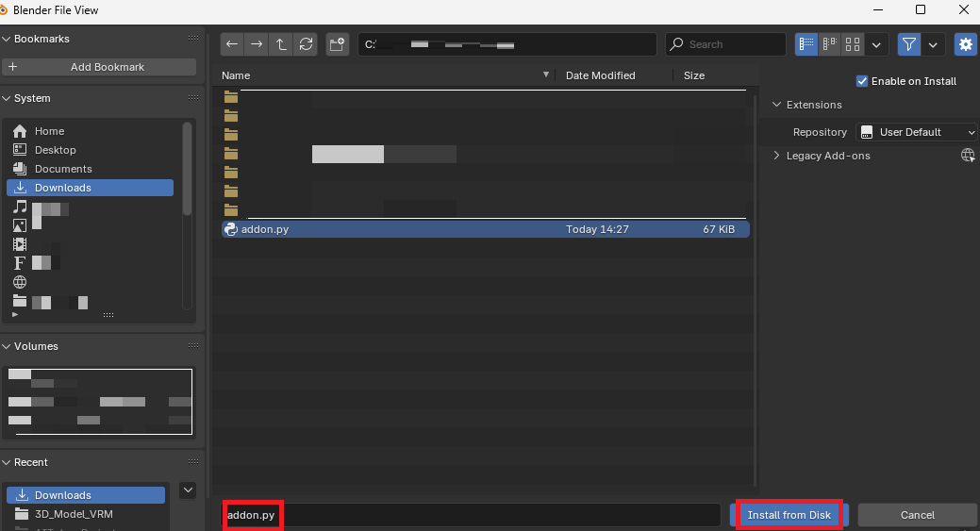The image size is (980, 531).
Task: Open the Videos folder icon entry
Action: tap(20, 244)
